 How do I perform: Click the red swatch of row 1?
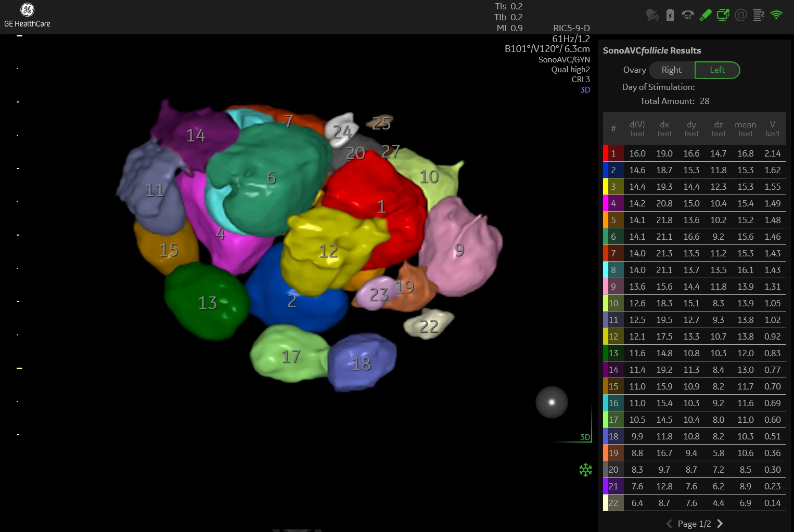click(x=606, y=153)
